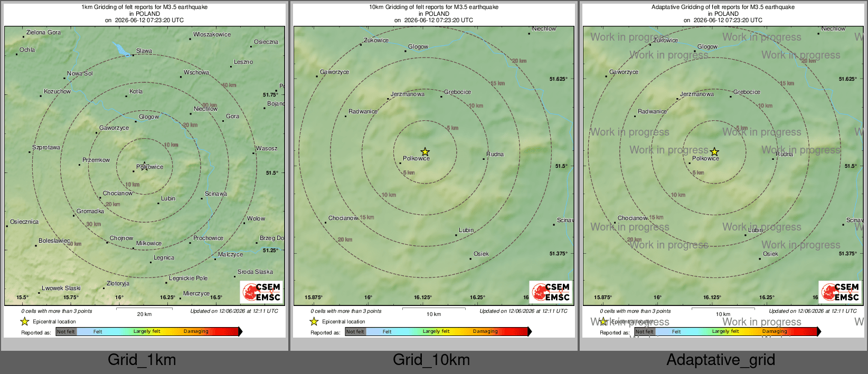Click the CSEM EMSC logo on the 10km map

tap(551, 292)
